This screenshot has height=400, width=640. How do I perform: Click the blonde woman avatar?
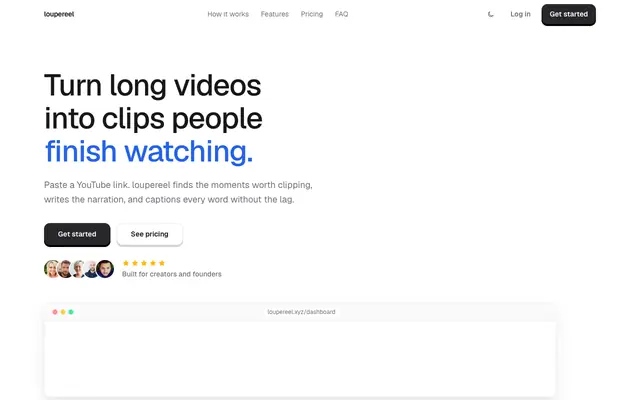51,269
